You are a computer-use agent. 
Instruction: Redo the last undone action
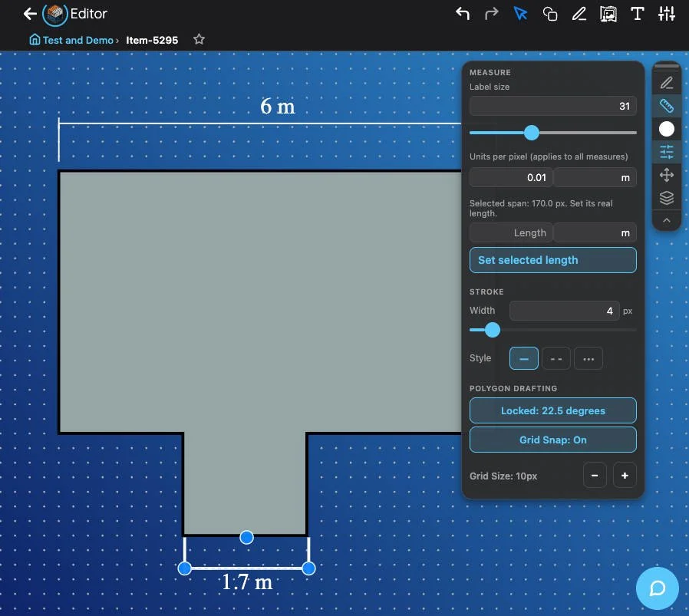click(491, 14)
